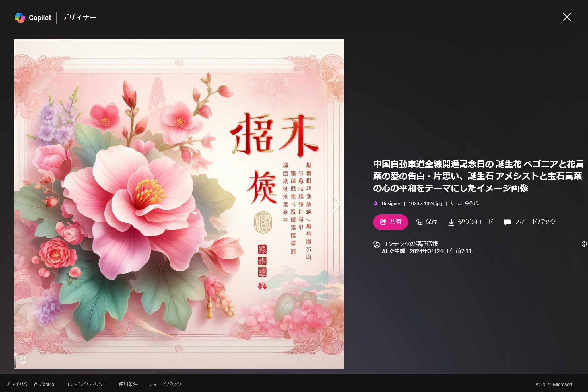Open the speech-bubble フィードバック option

tap(507, 222)
